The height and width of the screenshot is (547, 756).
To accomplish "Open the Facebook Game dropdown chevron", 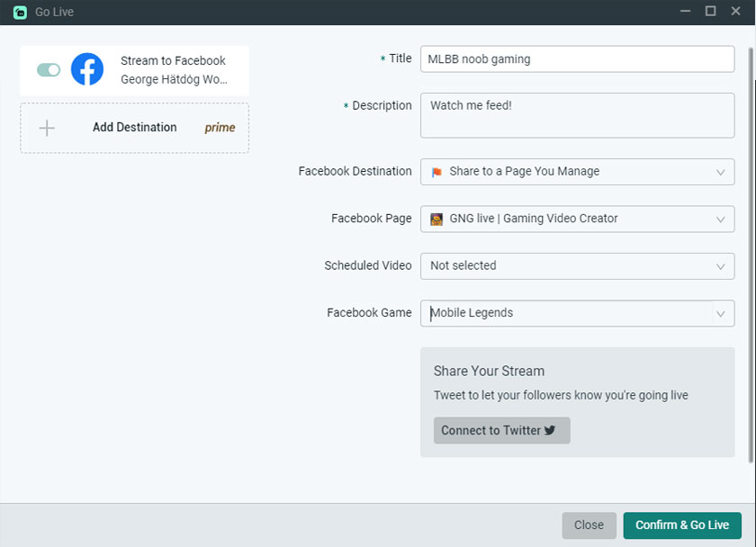I will click(x=720, y=313).
